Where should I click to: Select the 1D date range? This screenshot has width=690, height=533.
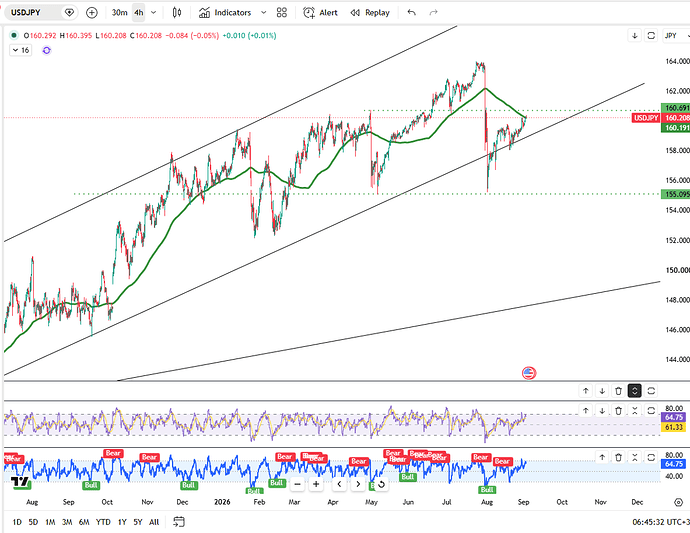(x=17, y=522)
